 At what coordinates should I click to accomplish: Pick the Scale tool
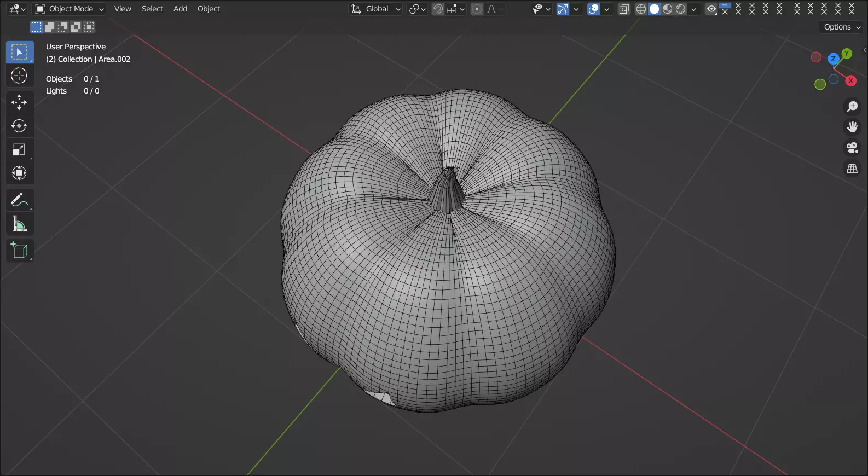(20, 149)
